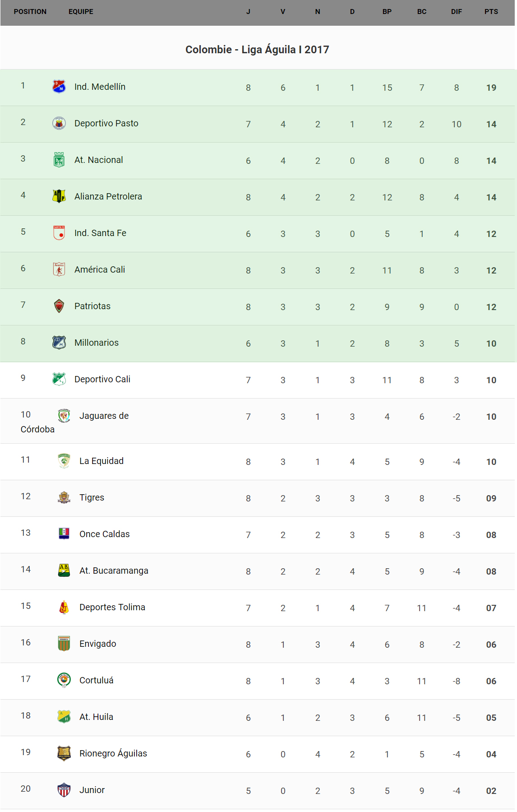The height and width of the screenshot is (812, 517).
Task: Click the DIF column header
Action: 456,12
